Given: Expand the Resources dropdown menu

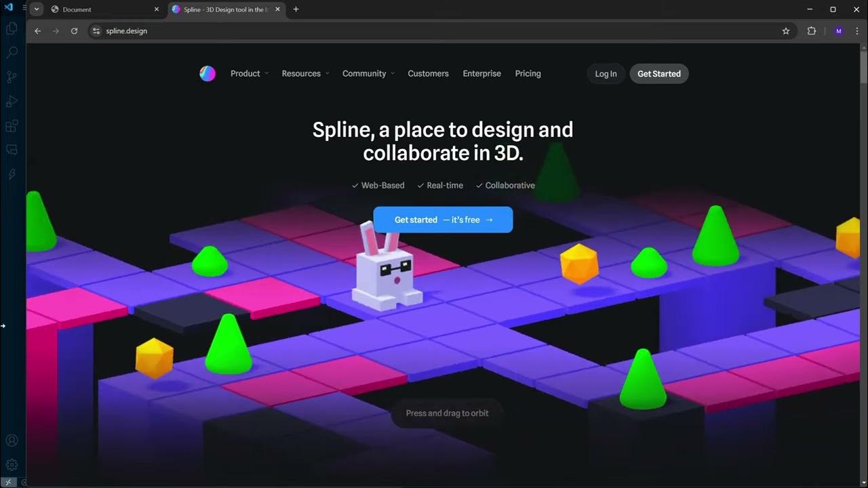Looking at the screenshot, I should 305,74.
